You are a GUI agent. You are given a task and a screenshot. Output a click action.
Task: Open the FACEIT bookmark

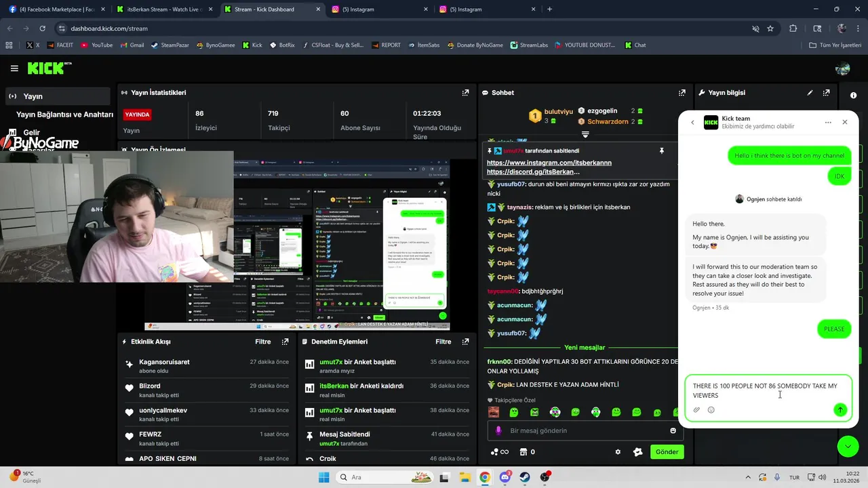60,45
